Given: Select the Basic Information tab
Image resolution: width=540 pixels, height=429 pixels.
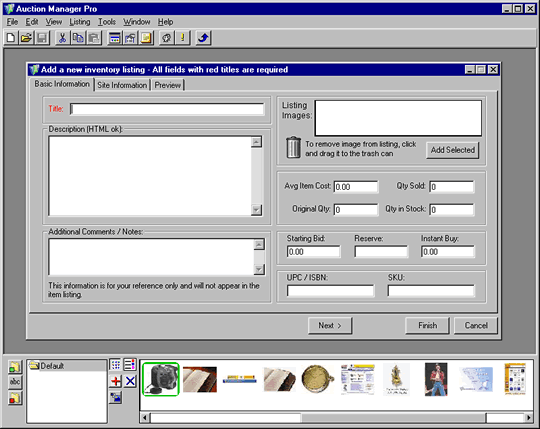Looking at the screenshot, I should click(x=62, y=84).
